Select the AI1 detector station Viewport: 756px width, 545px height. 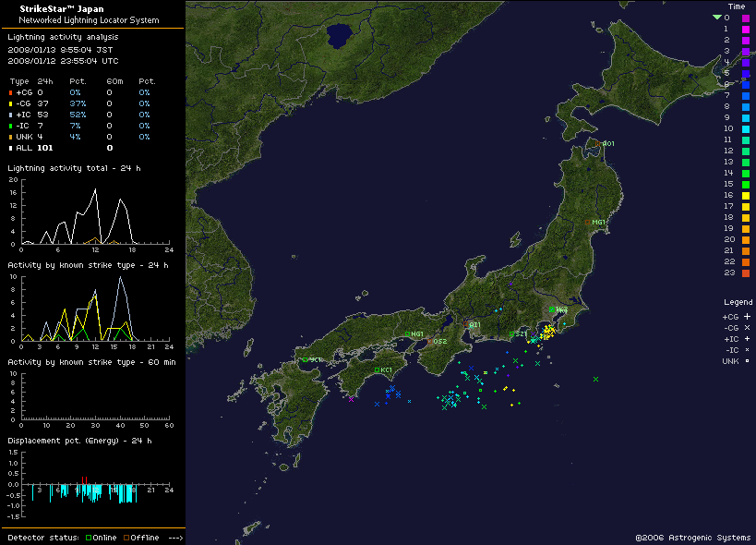(x=466, y=325)
